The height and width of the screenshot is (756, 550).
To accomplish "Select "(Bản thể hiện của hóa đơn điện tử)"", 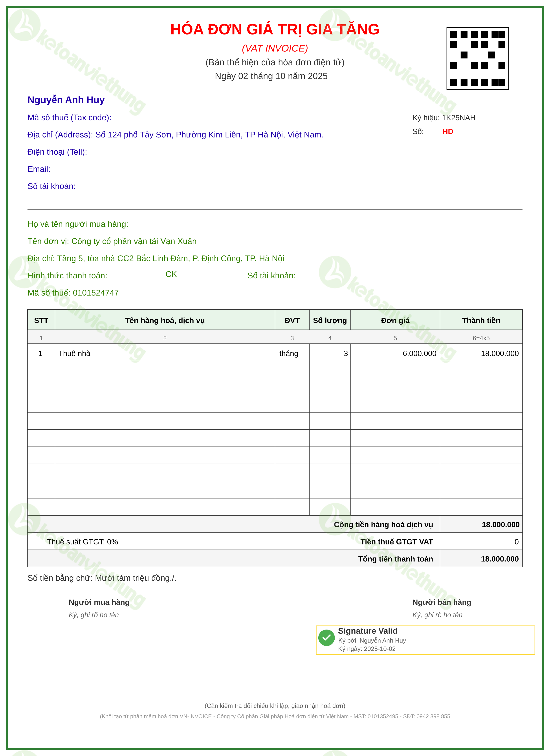I will [275, 62].
